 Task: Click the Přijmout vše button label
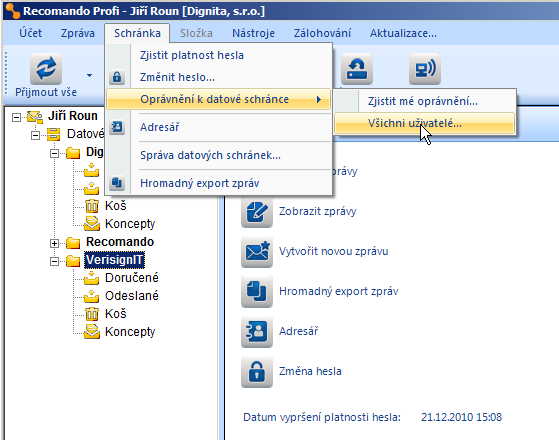pyautogui.click(x=46, y=92)
